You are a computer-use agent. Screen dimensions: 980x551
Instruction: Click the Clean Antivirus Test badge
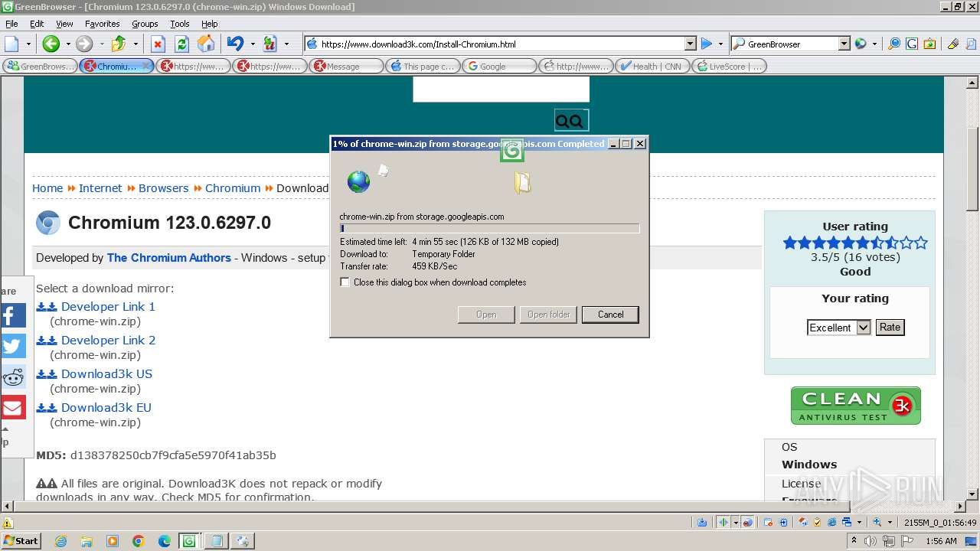(855, 406)
